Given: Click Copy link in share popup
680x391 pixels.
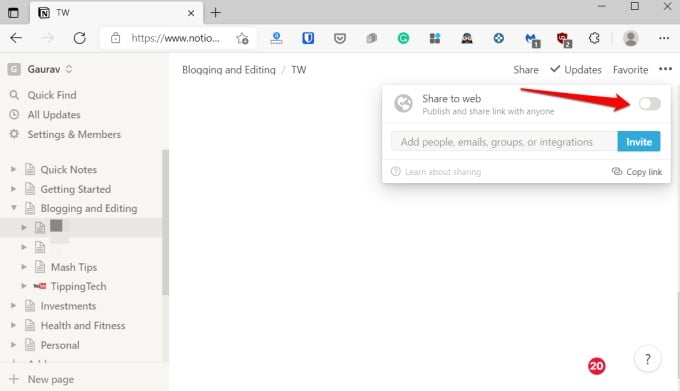Looking at the screenshot, I should (637, 172).
